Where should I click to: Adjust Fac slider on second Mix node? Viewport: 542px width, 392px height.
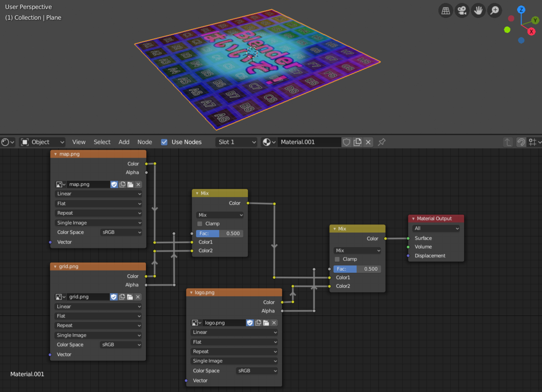(x=358, y=269)
